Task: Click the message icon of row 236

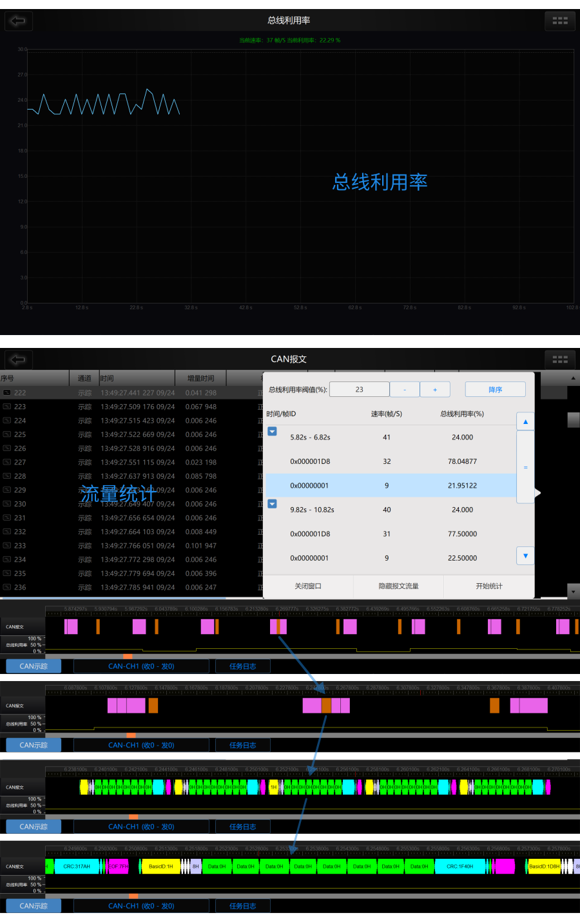Action: pos(6,587)
